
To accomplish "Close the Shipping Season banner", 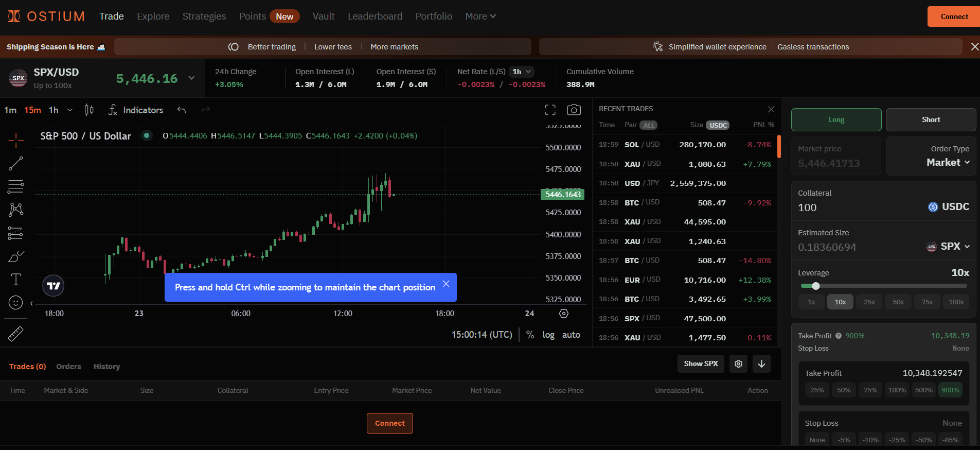I will point(975,47).
